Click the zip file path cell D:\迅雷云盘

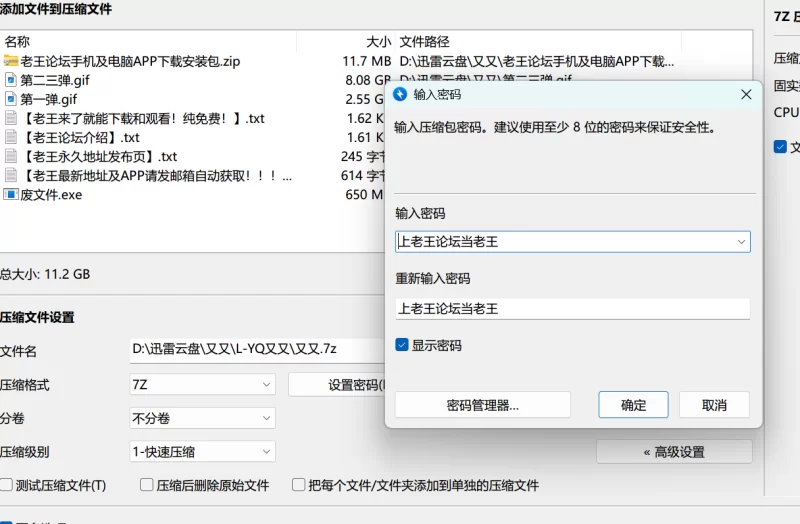point(537,61)
